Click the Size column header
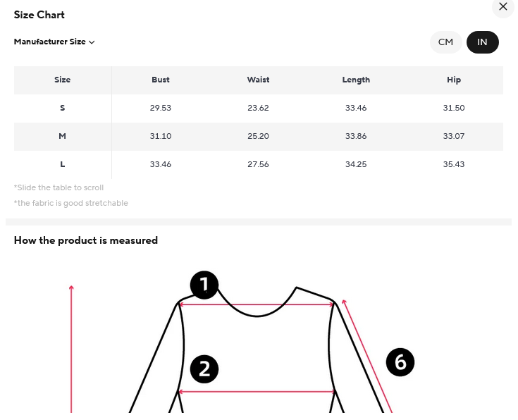The height and width of the screenshot is (420, 518). 63,80
